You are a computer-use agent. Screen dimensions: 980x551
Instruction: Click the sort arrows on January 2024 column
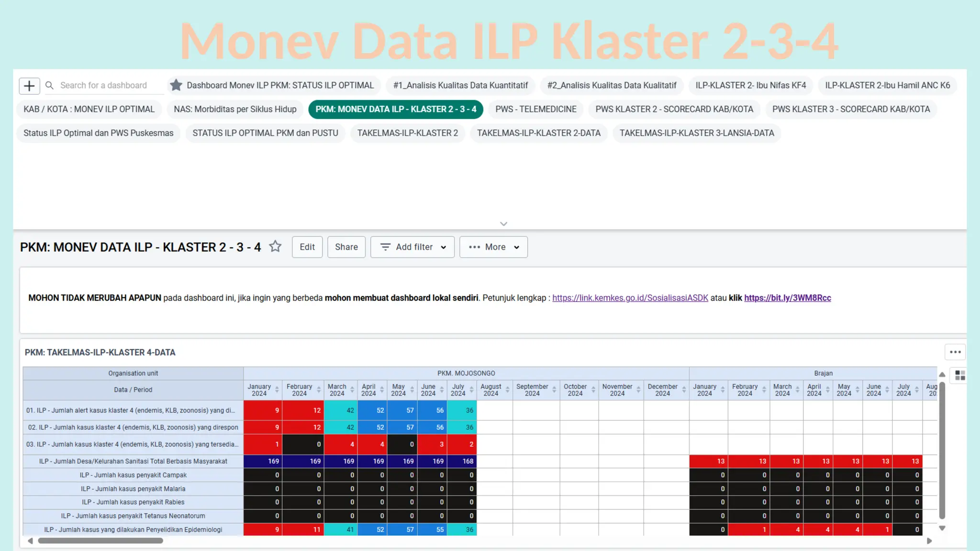(x=277, y=390)
